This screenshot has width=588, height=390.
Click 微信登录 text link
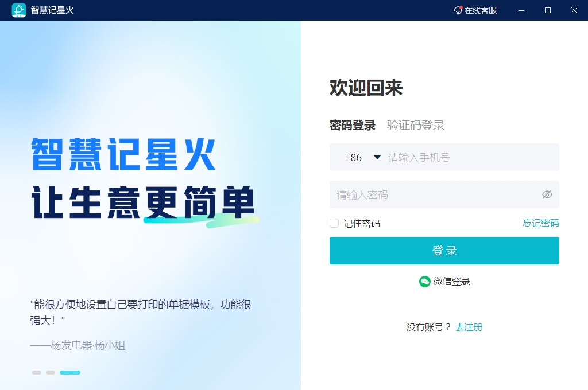click(x=451, y=282)
